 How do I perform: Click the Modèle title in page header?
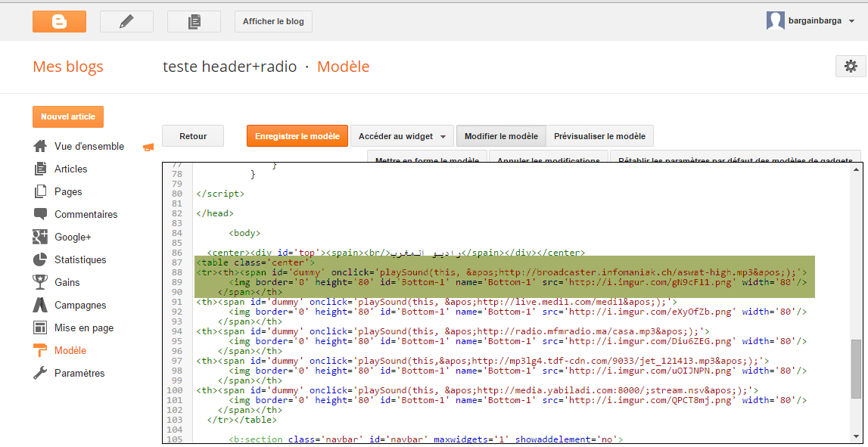click(344, 67)
